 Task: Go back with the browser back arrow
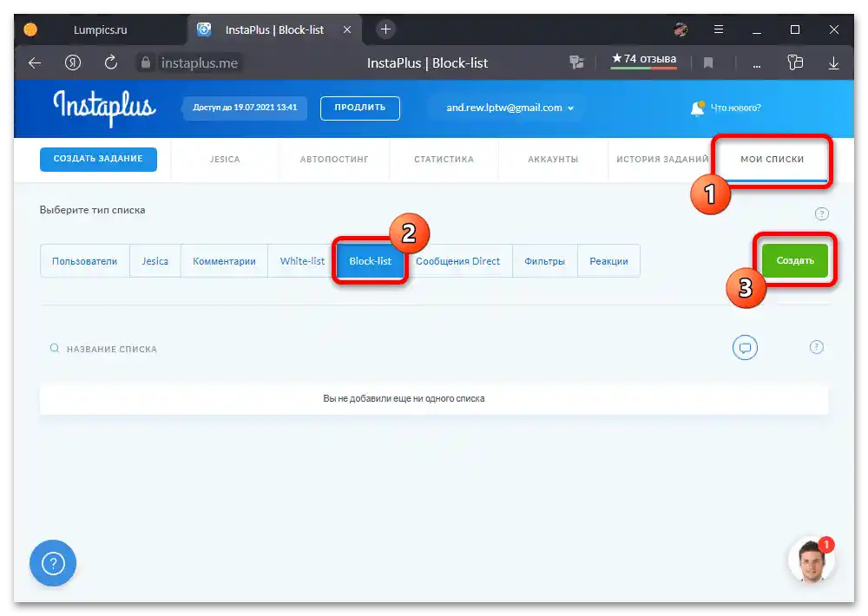(35, 63)
